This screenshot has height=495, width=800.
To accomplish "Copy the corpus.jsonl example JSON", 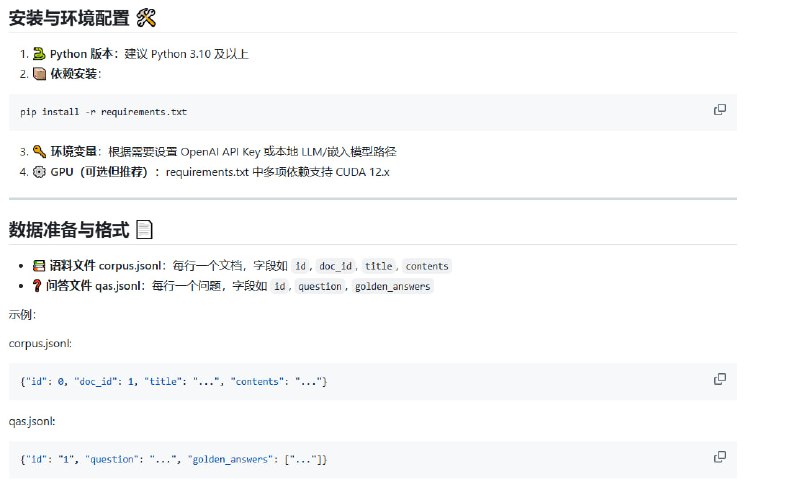I will click(719, 379).
